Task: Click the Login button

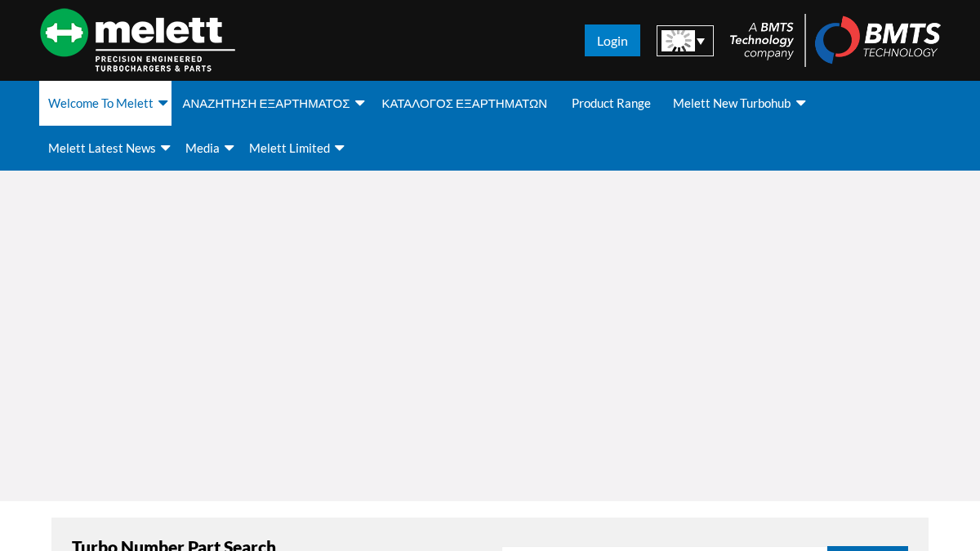Action: click(612, 41)
